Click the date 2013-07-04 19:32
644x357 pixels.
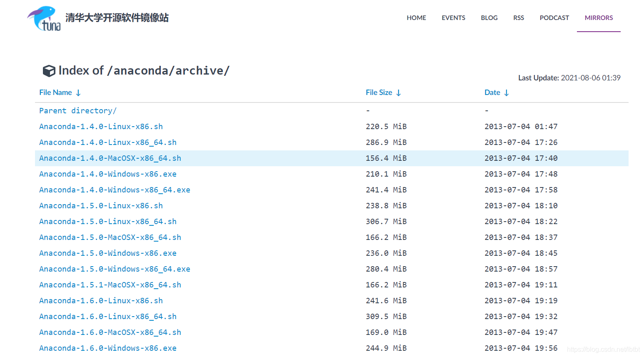(x=521, y=317)
